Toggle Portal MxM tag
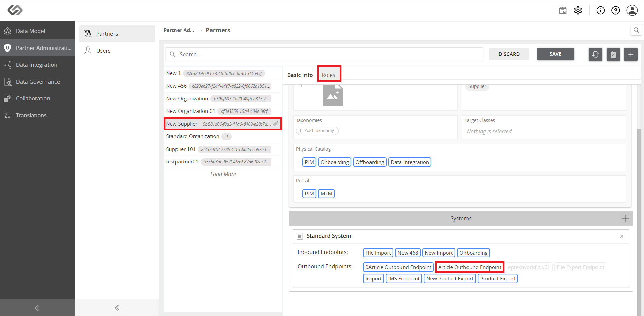 click(x=326, y=194)
